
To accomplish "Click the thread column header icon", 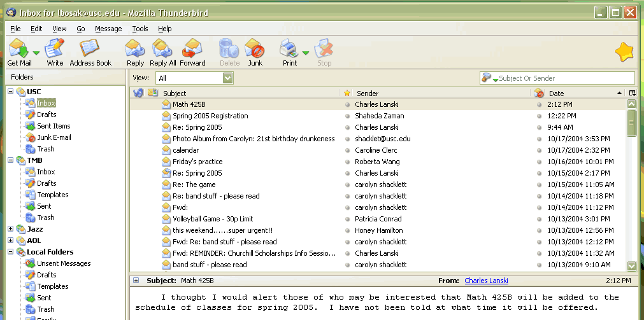I will click(x=138, y=93).
